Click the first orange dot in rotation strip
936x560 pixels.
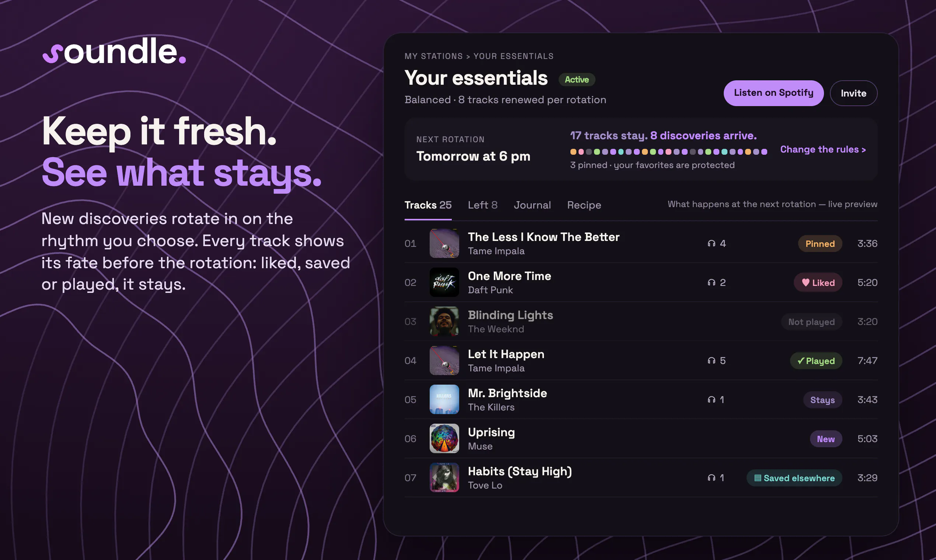pyautogui.click(x=573, y=152)
